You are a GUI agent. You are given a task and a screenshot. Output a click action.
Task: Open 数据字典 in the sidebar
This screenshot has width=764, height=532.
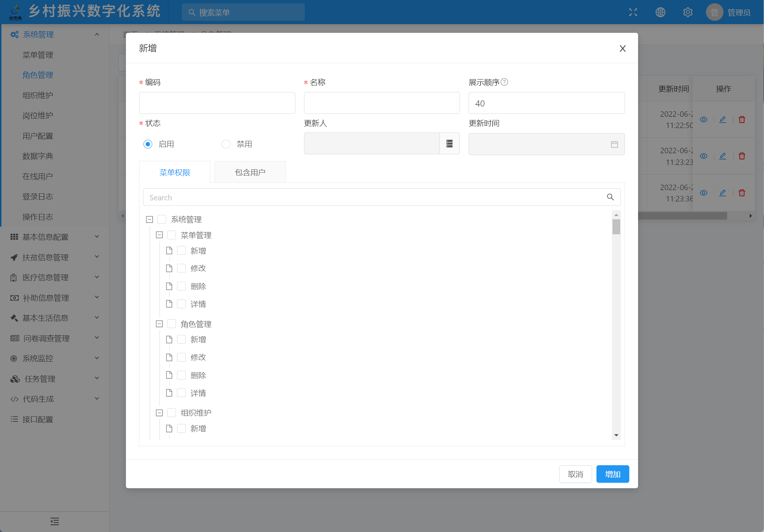click(38, 156)
